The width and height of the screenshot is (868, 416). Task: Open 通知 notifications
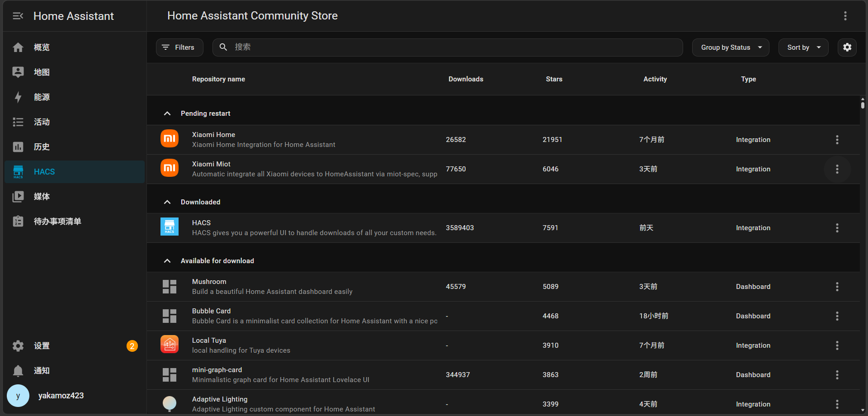point(75,371)
